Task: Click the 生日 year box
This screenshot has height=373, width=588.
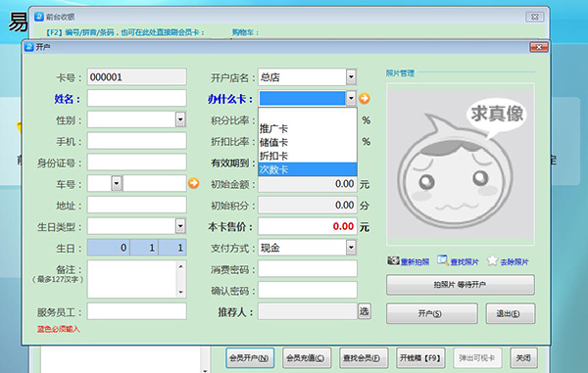Action: [x=109, y=248]
